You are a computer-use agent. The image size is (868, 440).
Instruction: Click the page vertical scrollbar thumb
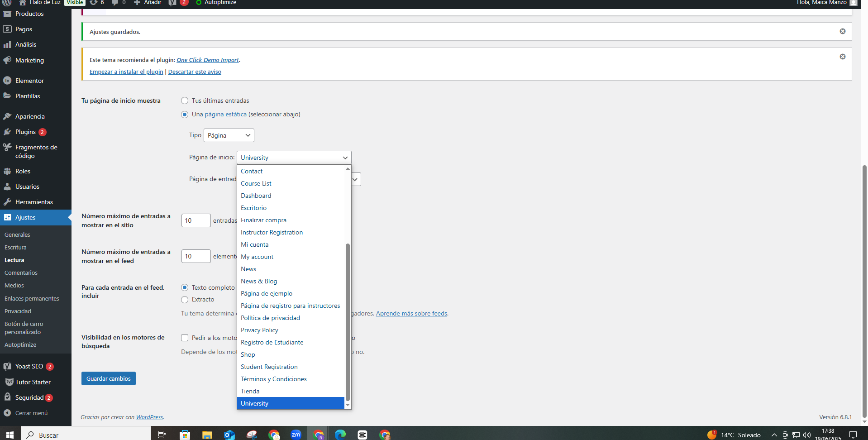[864, 292]
